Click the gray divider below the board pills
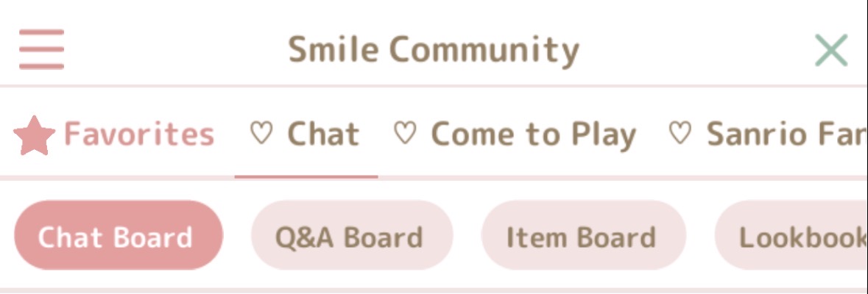Viewport: 868px width, 294px height. (433, 290)
